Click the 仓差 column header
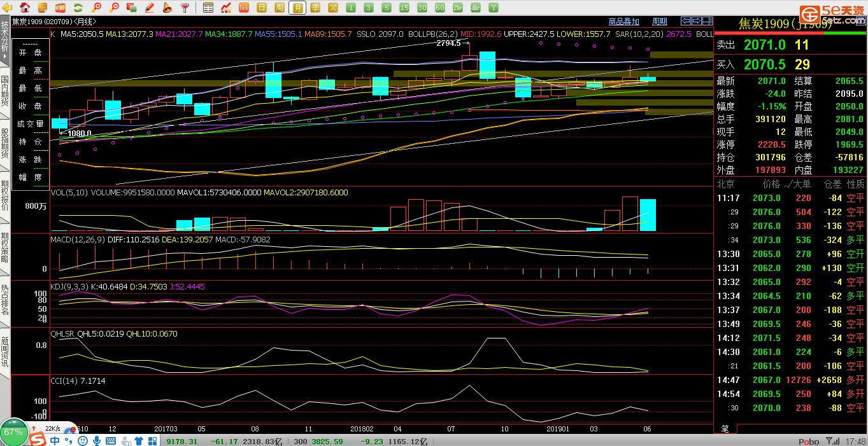 coord(833,184)
